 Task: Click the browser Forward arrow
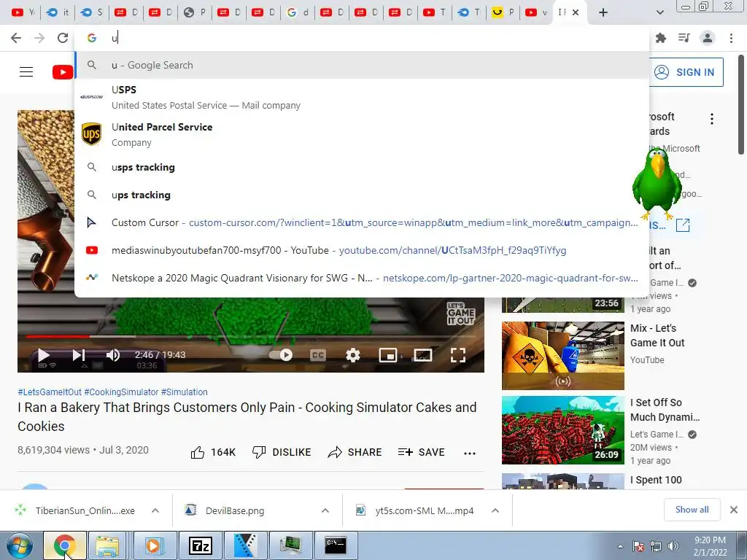tap(39, 38)
